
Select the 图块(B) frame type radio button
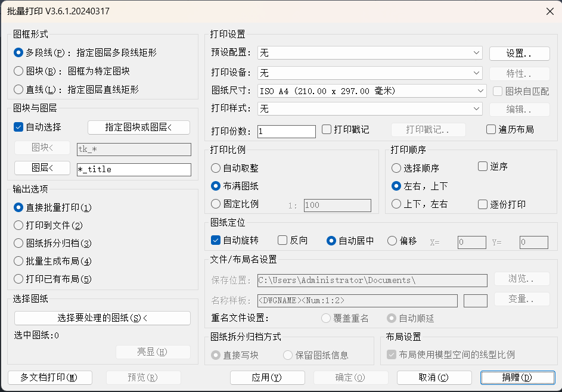tap(18, 71)
